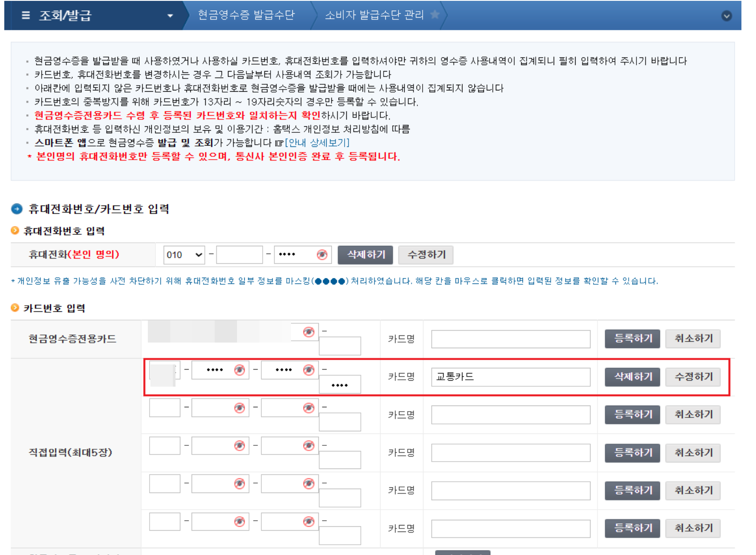Click the blue arrow icon beside 휴대전화번호/카드번호 입력

pos(17,209)
